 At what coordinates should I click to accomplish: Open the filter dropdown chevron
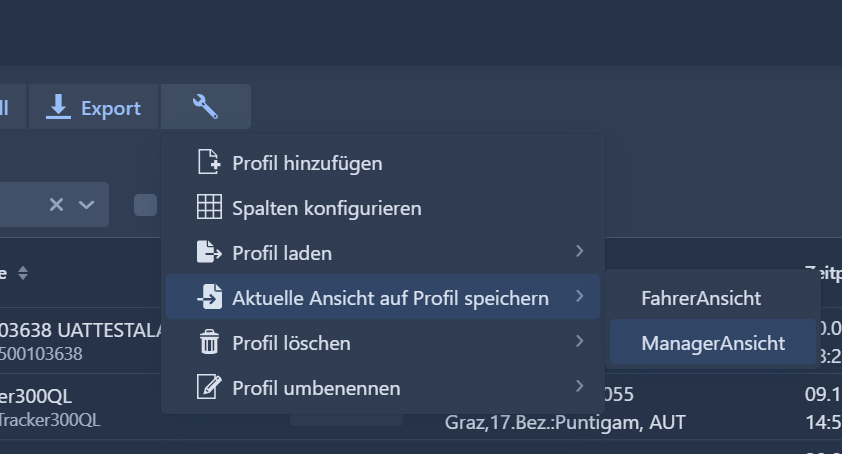(87, 204)
